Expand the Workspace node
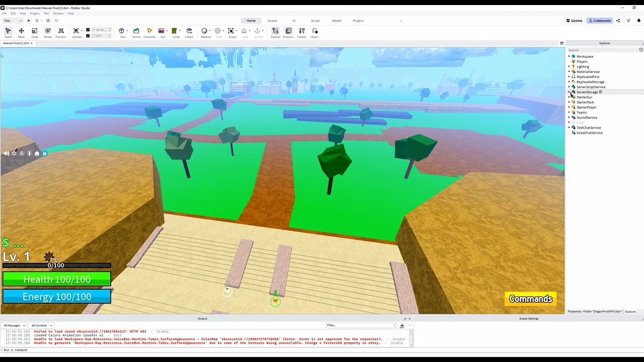The height and width of the screenshot is (362, 644). 569,56
